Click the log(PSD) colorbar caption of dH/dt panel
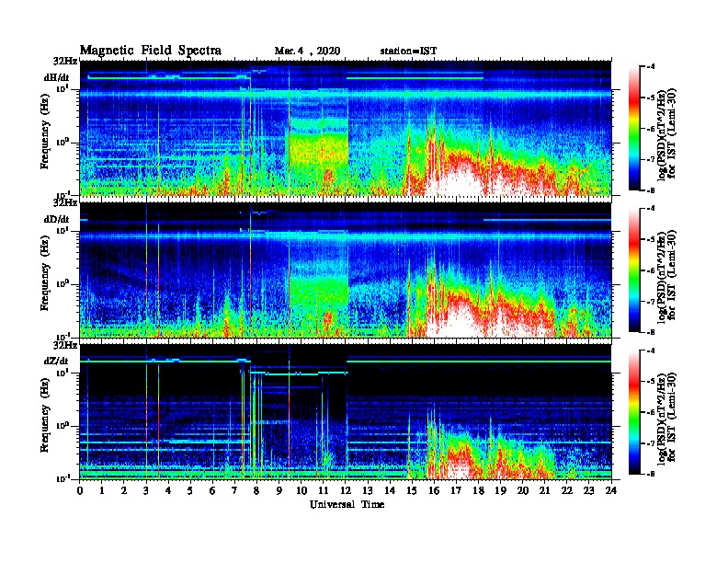This screenshot has height=563, width=728. tap(666, 133)
